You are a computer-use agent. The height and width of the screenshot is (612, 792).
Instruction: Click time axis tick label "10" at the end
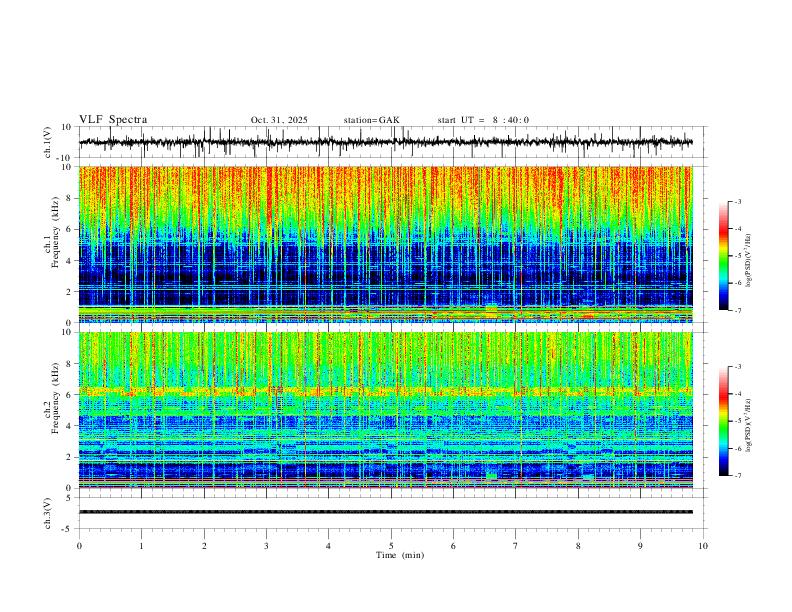[703, 546]
